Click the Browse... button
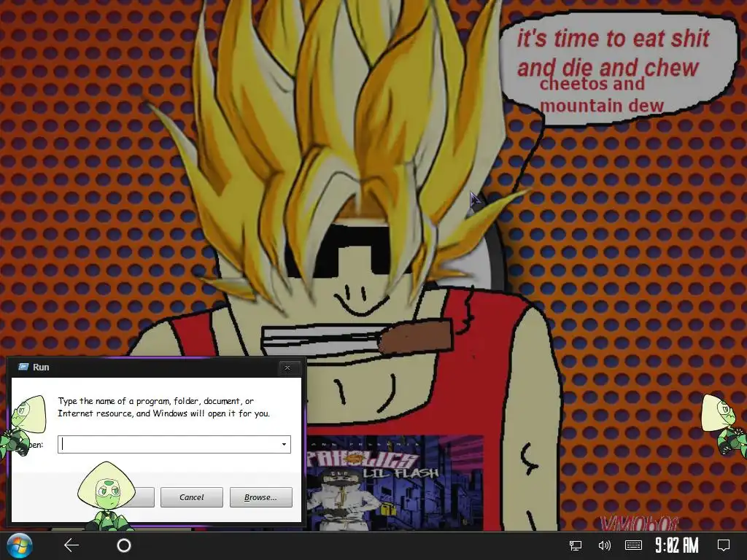Screen dimensions: 747x560 (260, 497)
